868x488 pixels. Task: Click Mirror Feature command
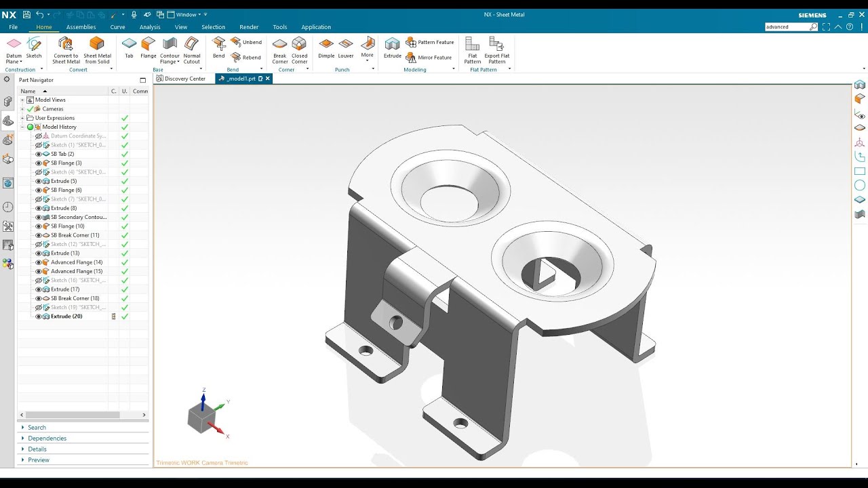429,58
